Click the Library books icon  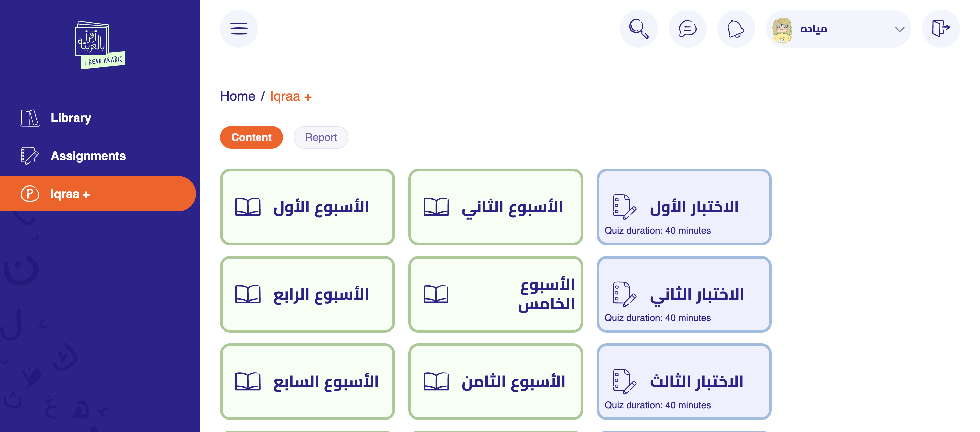tap(30, 118)
